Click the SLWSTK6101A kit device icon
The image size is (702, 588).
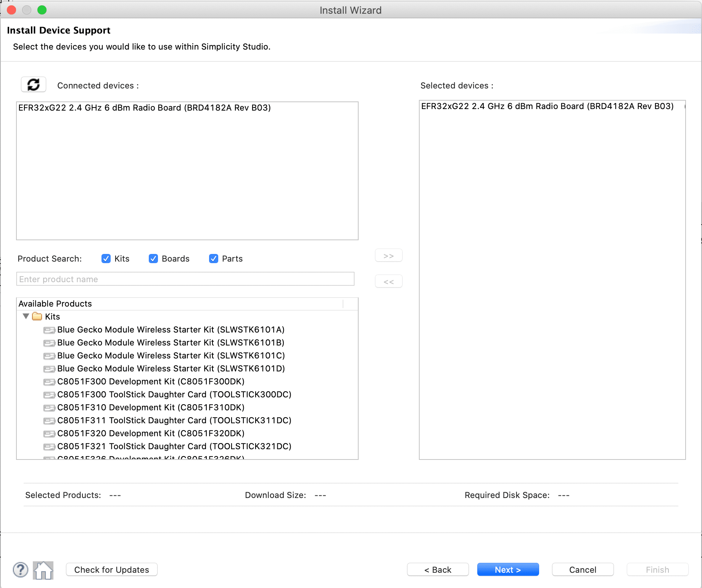[x=49, y=330]
